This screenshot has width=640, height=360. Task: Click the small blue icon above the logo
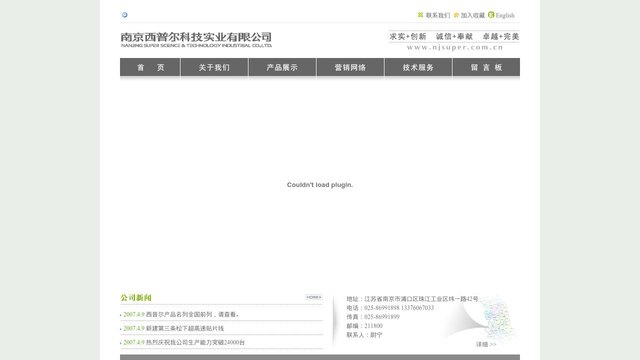124,15
